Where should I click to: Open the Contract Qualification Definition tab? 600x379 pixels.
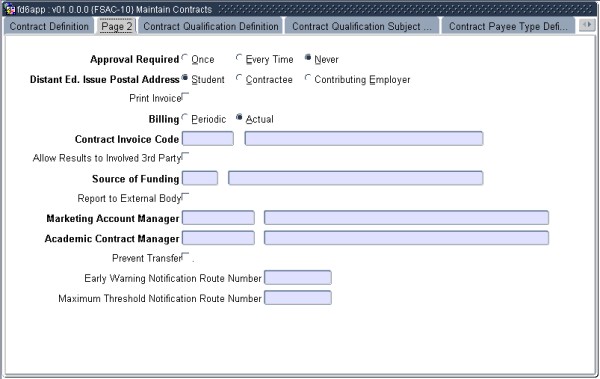pos(211,26)
